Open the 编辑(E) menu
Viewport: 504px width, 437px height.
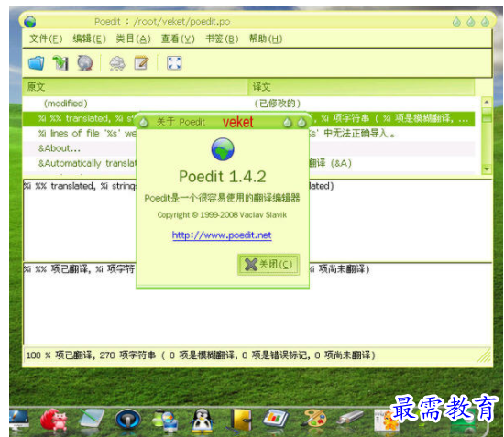(x=89, y=38)
